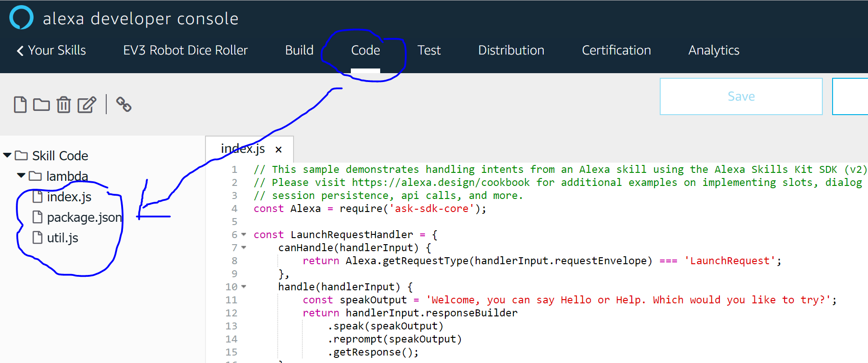Viewport: 868px width, 363px height.
Task: Create a new folder with the toolbar icon
Action: (41, 104)
